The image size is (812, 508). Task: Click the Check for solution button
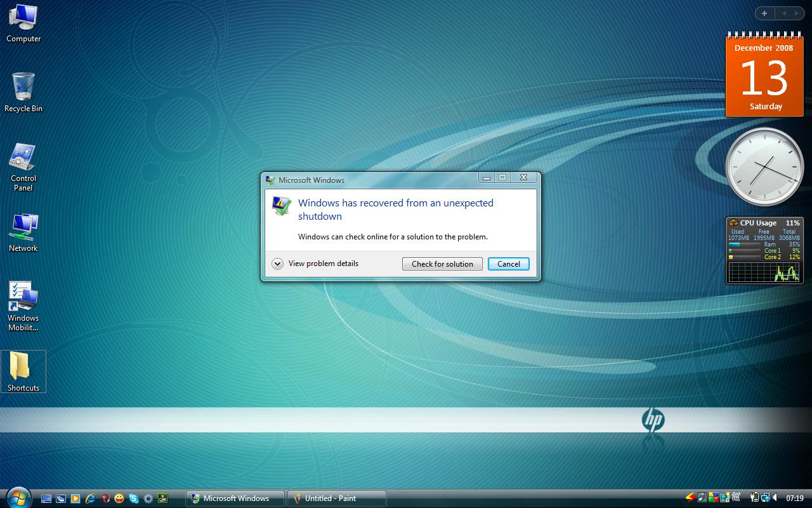point(442,264)
